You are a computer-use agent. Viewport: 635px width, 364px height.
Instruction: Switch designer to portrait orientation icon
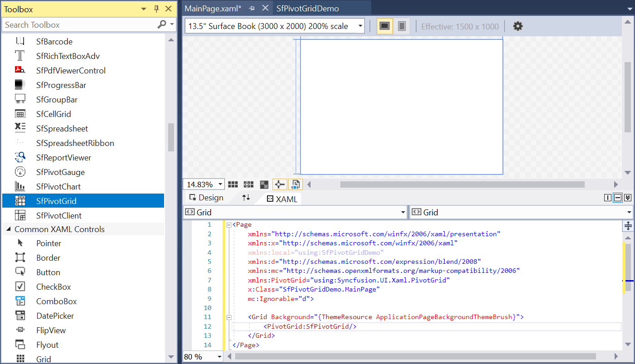pos(402,26)
